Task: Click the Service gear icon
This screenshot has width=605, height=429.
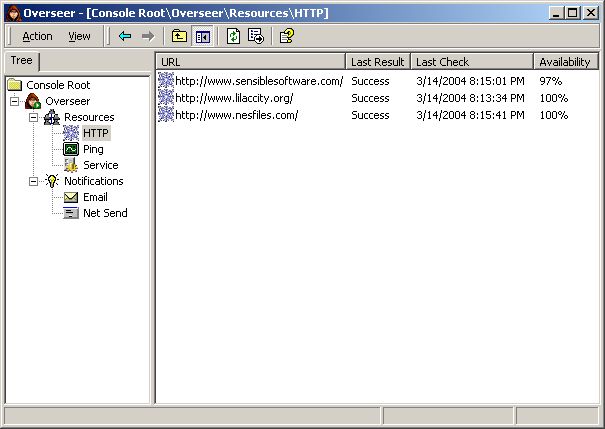Action: [x=71, y=165]
